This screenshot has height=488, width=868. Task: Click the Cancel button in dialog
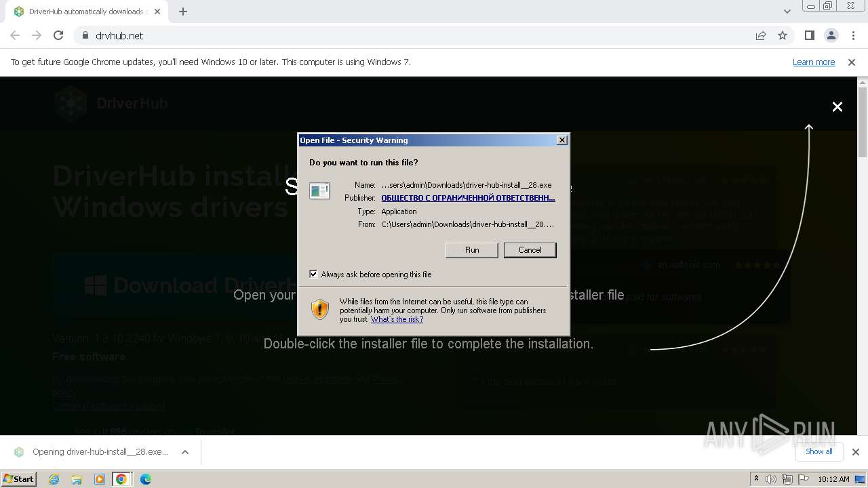click(530, 250)
